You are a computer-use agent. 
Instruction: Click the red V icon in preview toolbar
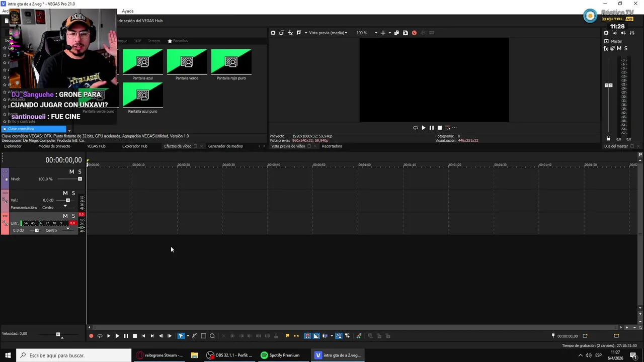[x=414, y=33]
